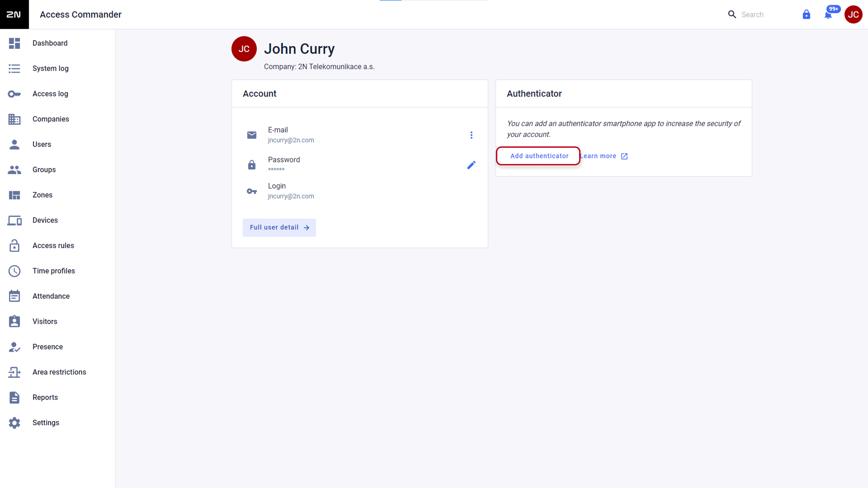Click the Password lock icon

pyautogui.click(x=252, y=165)
